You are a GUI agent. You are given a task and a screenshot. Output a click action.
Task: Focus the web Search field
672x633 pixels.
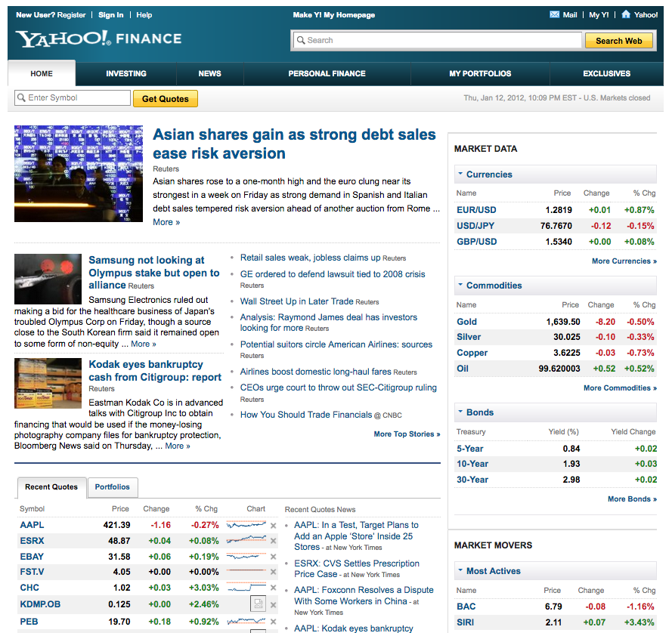(x=437, y=40)
